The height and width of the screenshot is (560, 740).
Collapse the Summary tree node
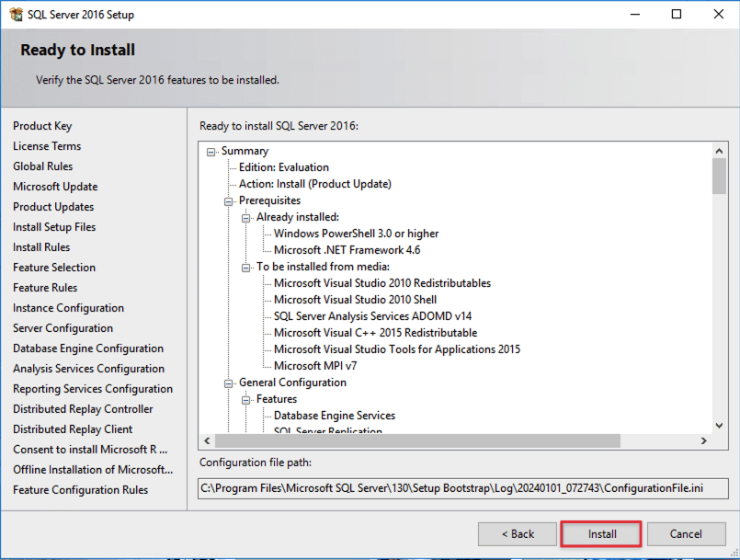point(211,152)
